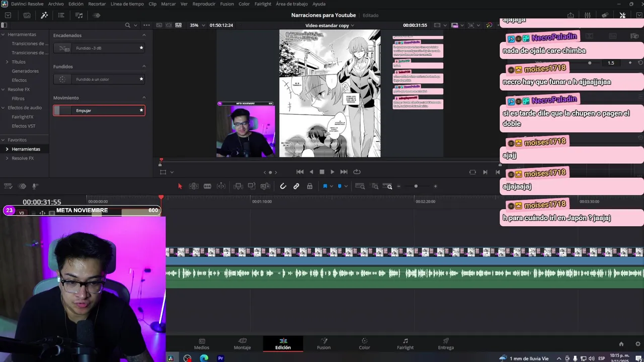Toggle Position Lock padlock icon

pos(309,186)
